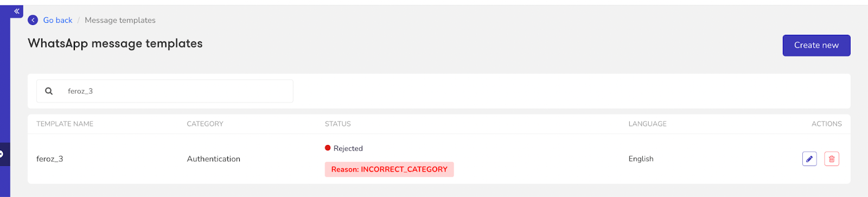
Task: Select the feroz_3 template name
Action: pos(49,159)
